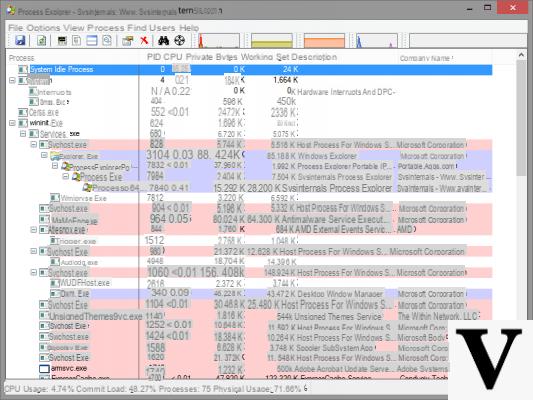Select the System Idle Process row
533x400 pixels.
click(255, 70)
